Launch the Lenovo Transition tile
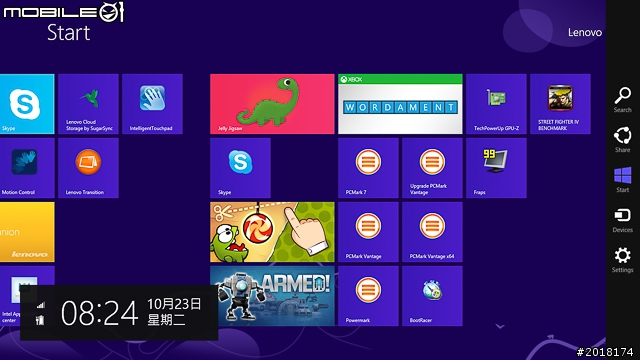The width and height of the screenshot is (640, 360). 88,168
